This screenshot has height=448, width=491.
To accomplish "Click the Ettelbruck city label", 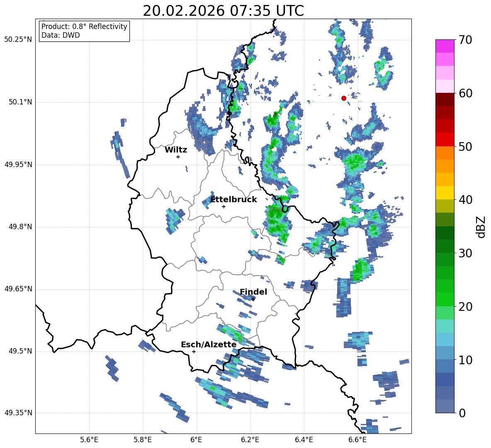I will (x=233, y=200).
